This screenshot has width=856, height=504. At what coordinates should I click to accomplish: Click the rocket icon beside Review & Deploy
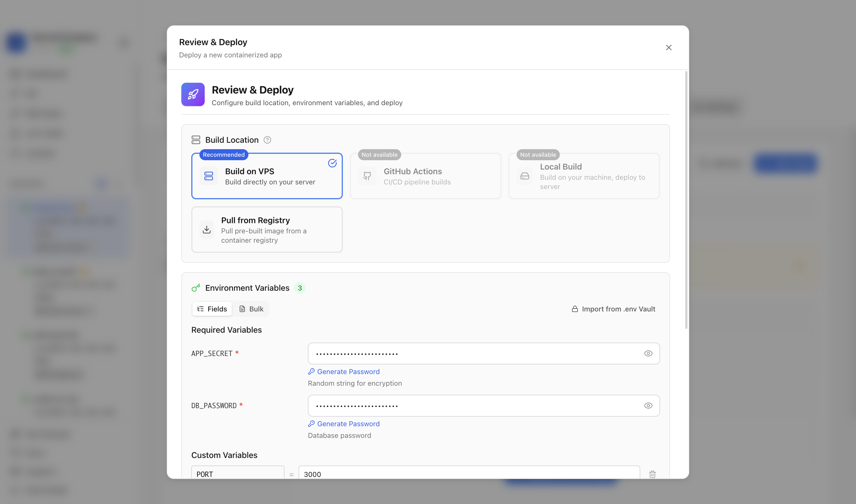pyautogui.click(x=193, y=94)
